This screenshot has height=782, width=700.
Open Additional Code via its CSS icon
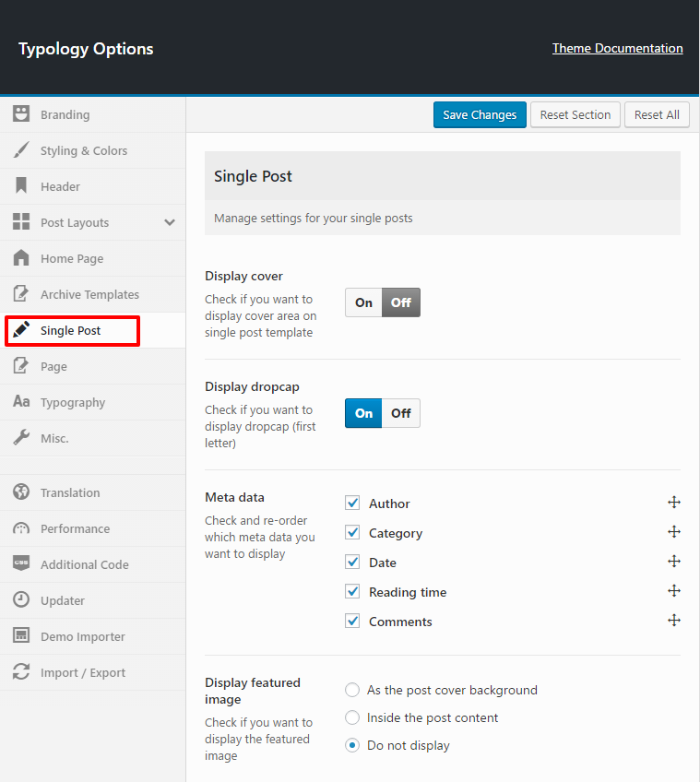(x=20, y=564)
